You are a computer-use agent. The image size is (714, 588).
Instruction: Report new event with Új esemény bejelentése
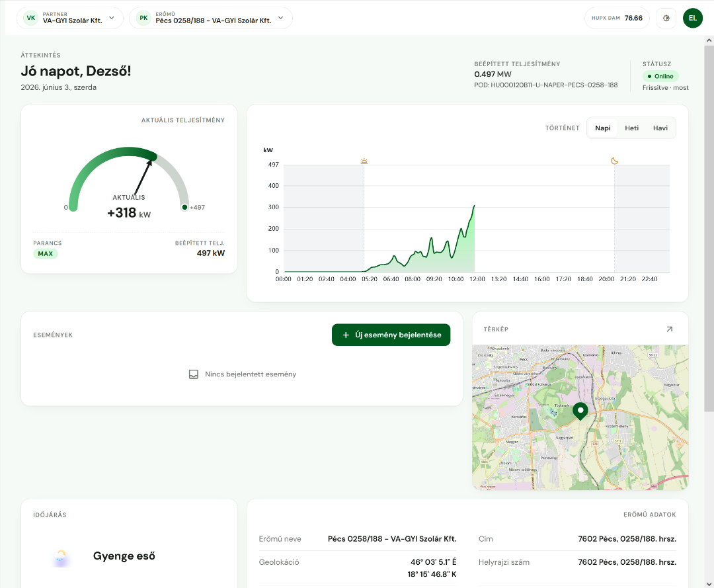click(391, 335)
